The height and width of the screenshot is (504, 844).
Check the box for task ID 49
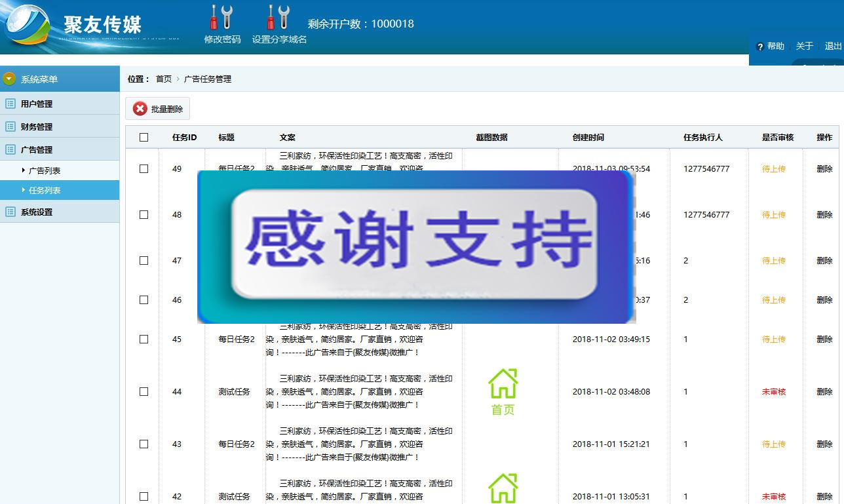[144, 168]
